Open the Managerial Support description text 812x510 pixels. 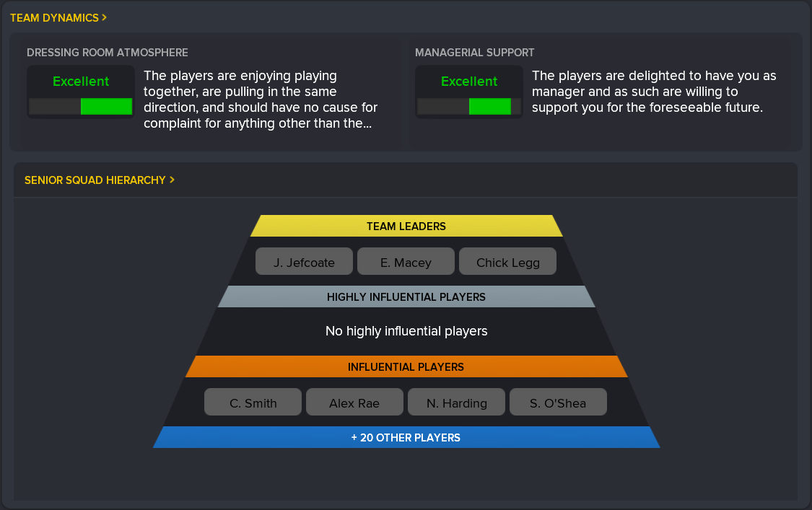coord(653,92)
